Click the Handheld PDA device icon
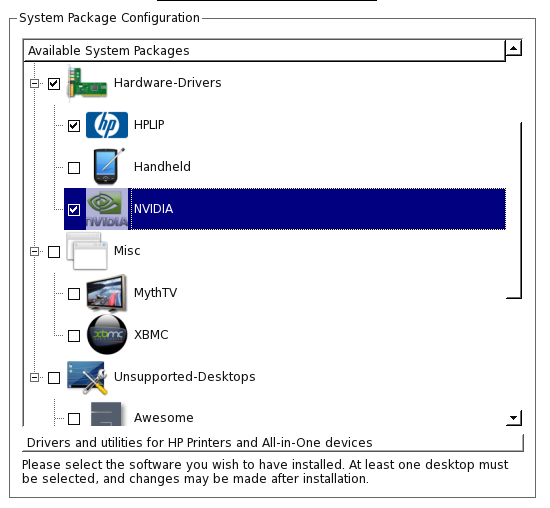This screenshot has height=508, width=550. pyautogui.click(x=108, y=167)
